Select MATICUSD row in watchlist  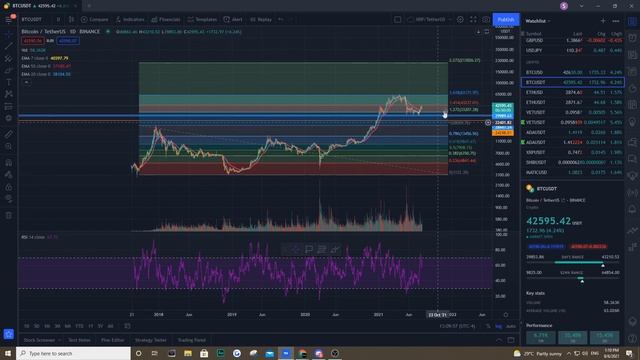tap(573, 172)
